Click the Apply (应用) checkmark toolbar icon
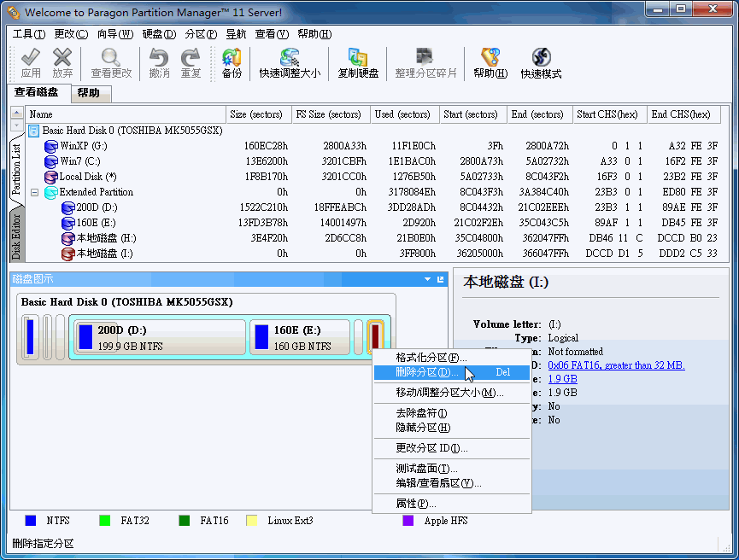Screen dimensions: 739x560 pos(31,58)
